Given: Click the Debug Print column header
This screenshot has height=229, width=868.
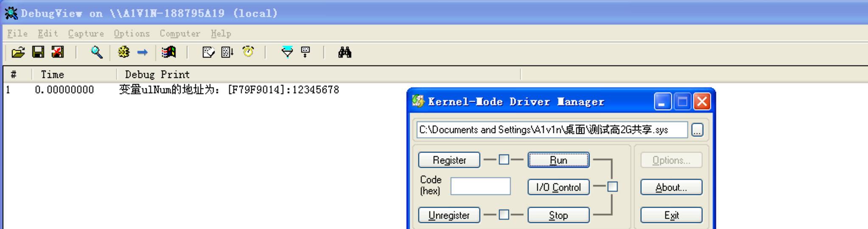Looking at the screenshot, I should (319, 75).
